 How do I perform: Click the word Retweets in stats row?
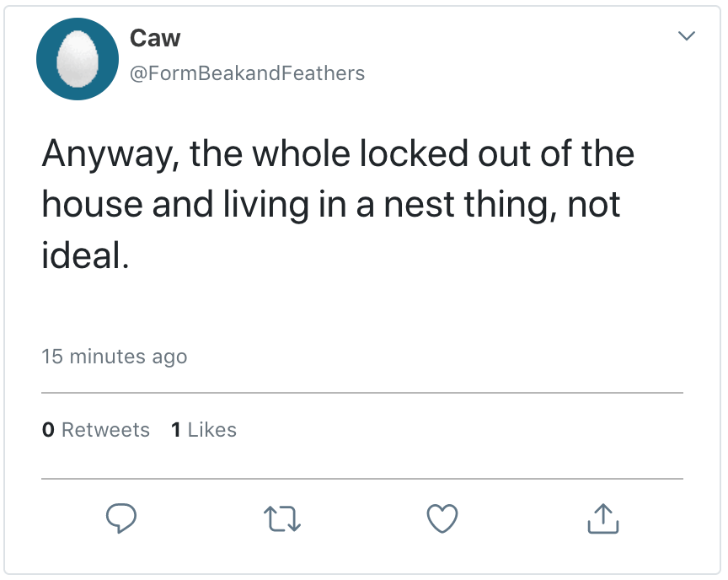point(105,430)
